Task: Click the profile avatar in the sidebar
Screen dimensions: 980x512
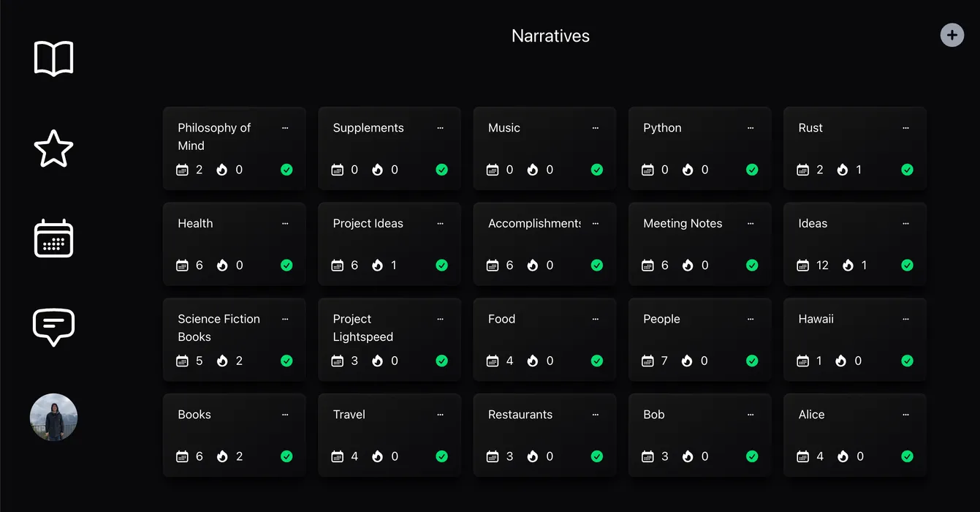Action: [x=53, y=417]
